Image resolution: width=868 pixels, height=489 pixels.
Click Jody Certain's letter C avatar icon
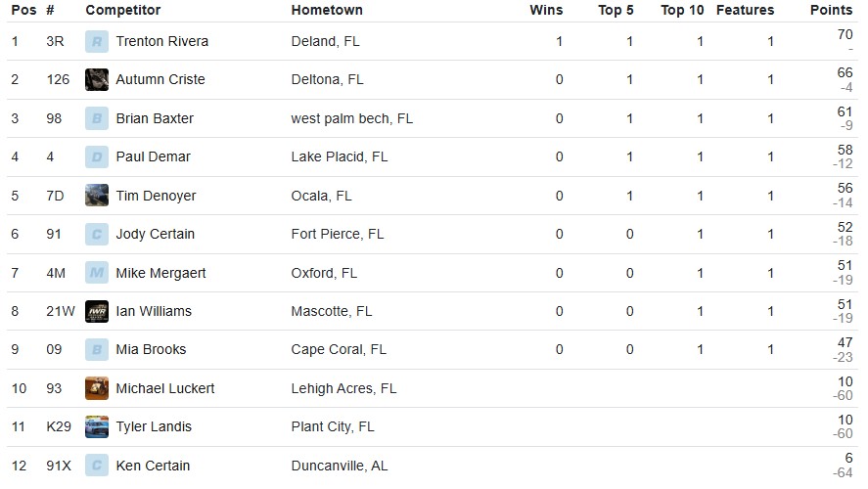tap(96, 235)
